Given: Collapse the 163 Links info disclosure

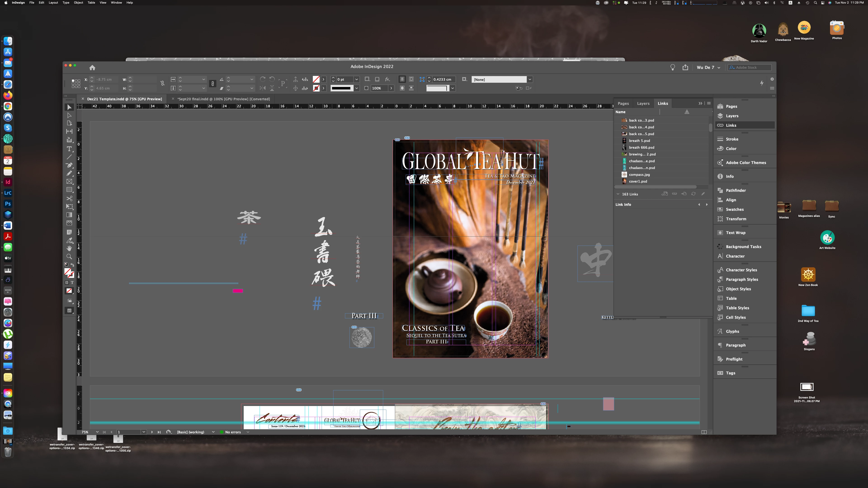Looking at the screenshot, I should click(x=618, y=194).
